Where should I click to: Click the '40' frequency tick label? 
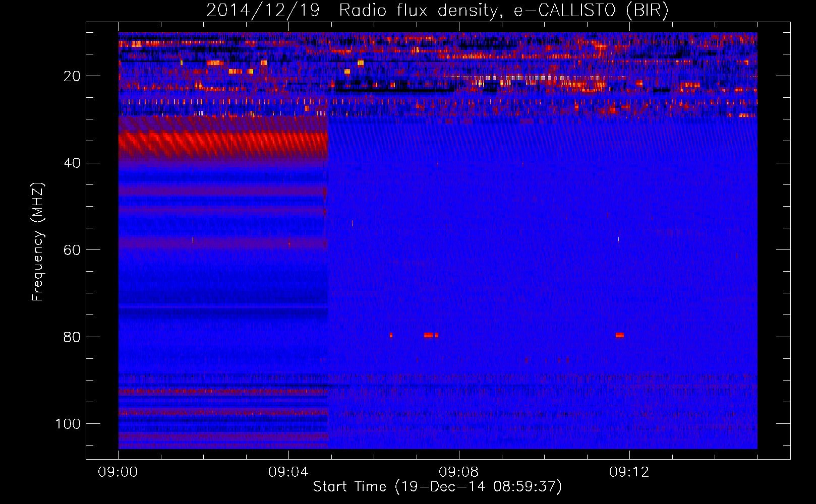point(72,163)
